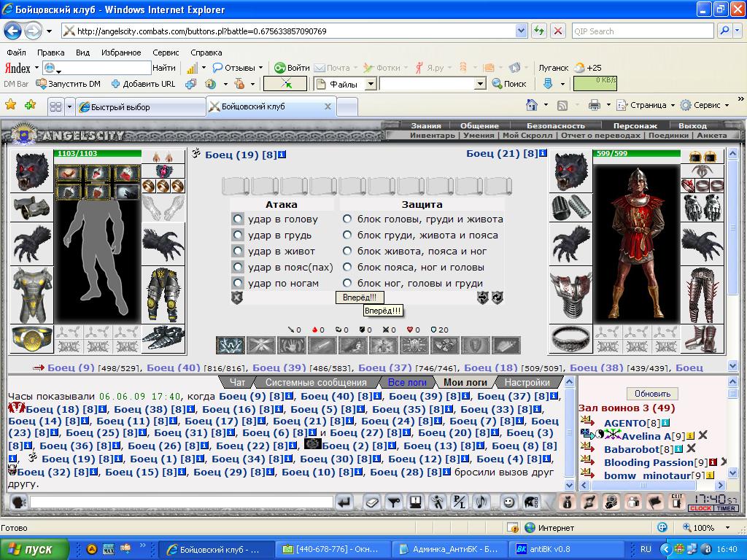Open the search provider dropdown arrow

(x=738, y=31)
